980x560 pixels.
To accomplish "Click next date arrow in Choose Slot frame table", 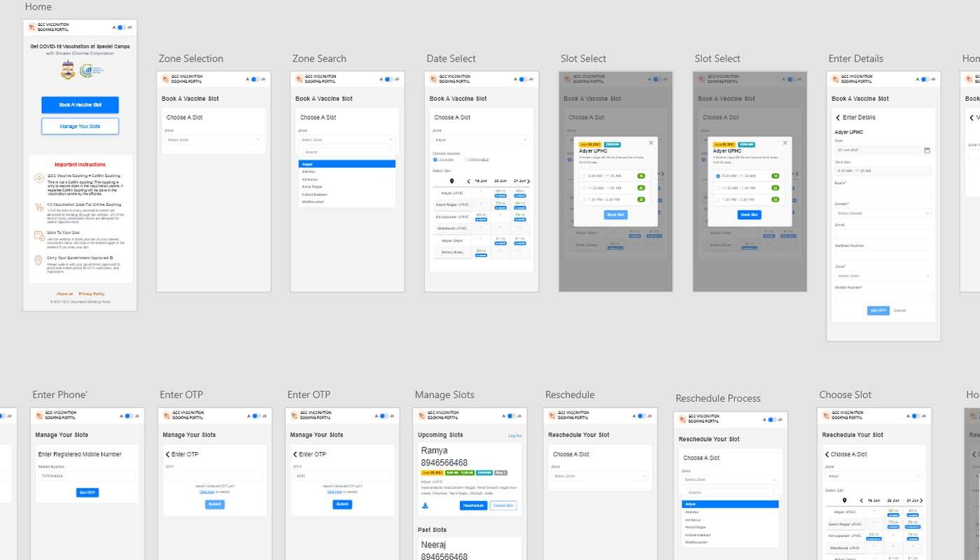I will (922, 500).
